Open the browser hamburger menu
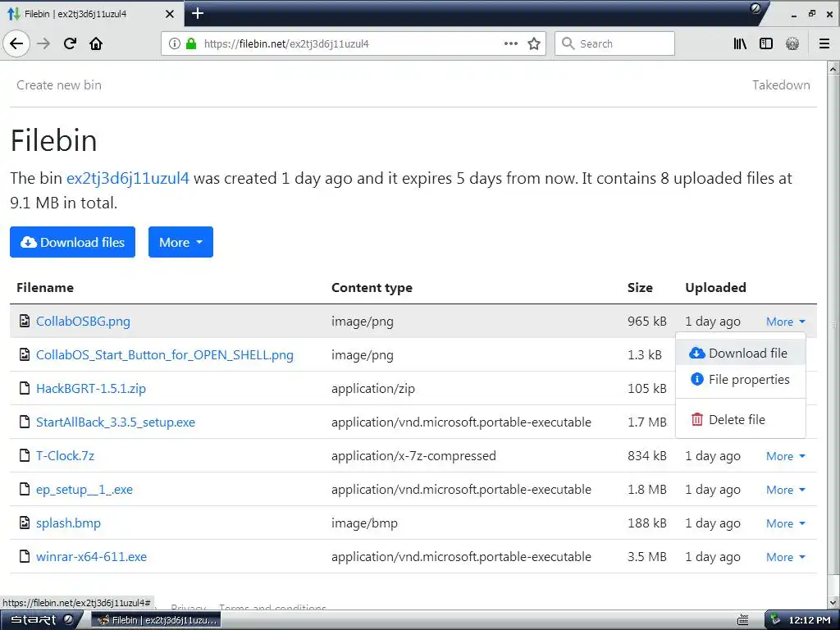 [824, 43]
